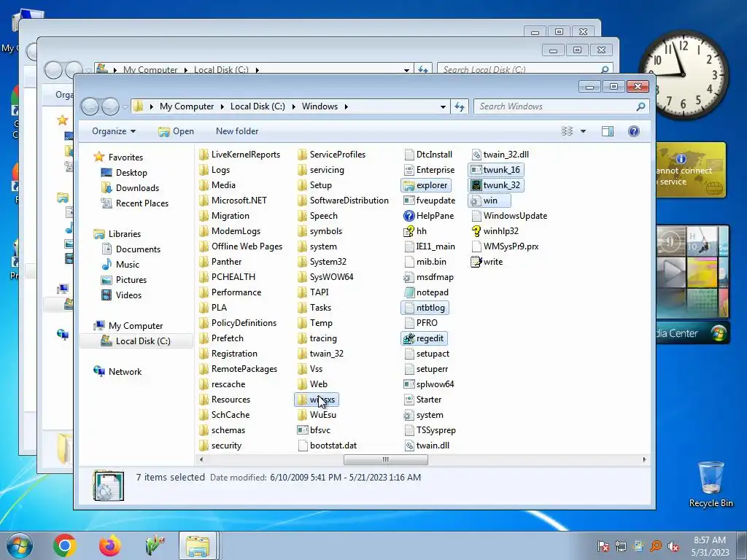
Task: Open the Organize dropdown menu
Action: tap(114, 131)
